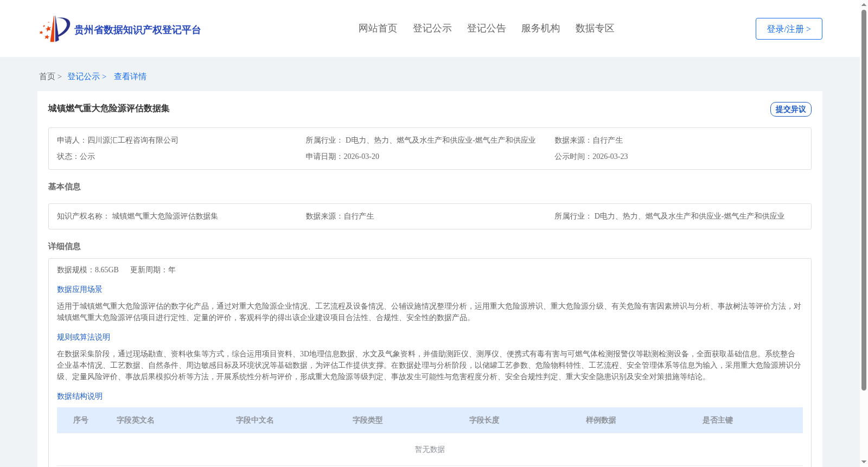Viewport: 868px width, 467px height.
Task: Click the vertical scrollbar thumb
Action: [x=864, y=200]
